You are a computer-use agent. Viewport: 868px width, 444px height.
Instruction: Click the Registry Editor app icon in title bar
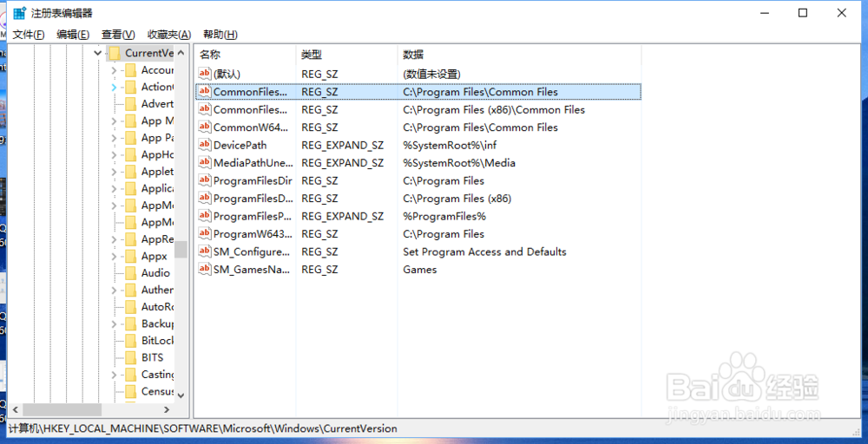click(20, 13)
